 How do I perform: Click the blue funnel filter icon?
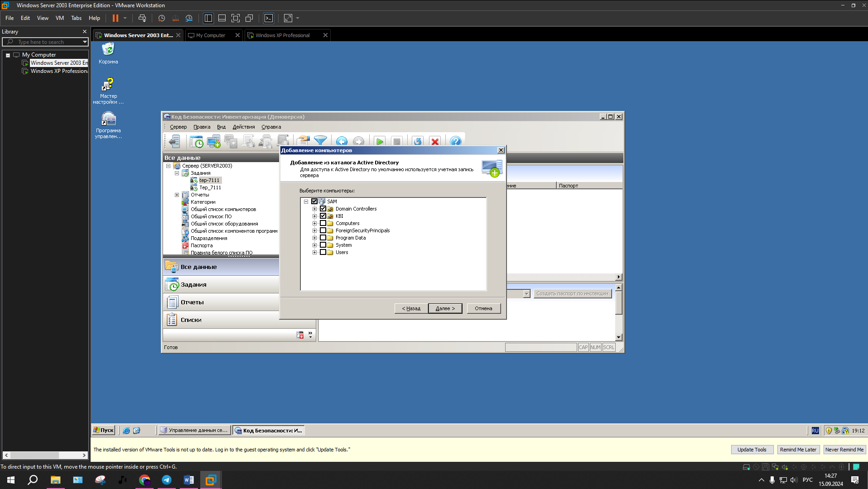coord(320,141)
